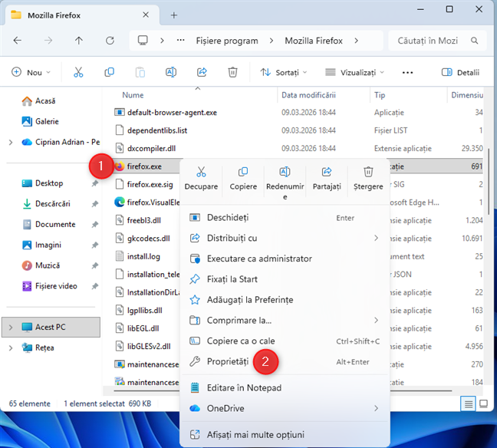Choose Ștergere in the context menu
The width and height of the screenshot is (497, 448).
coord(368,179)
